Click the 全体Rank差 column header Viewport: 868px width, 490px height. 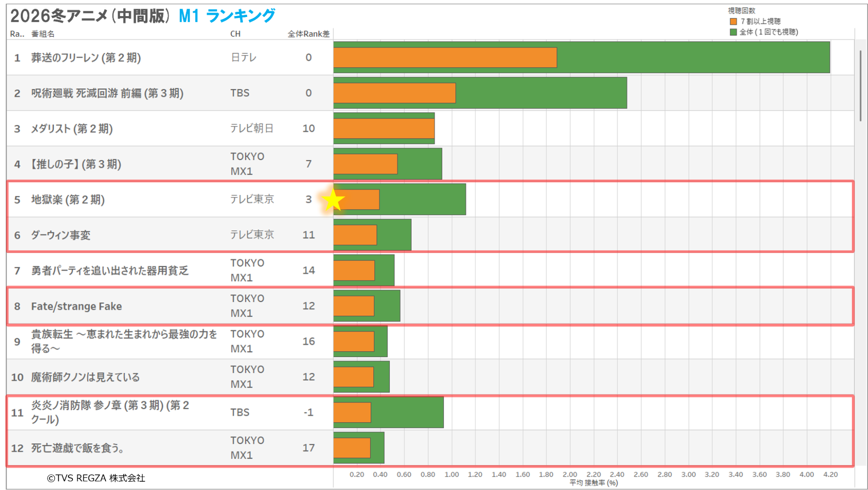[x=308, y=34]
